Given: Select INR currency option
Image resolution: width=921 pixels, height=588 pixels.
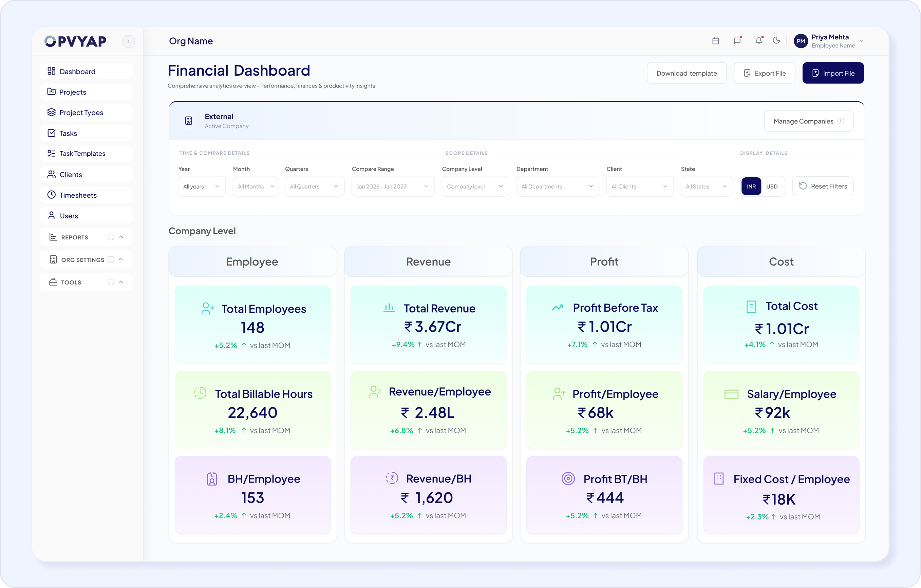Looking at the screenshot, I should pyautogui.click(x=751, y=187).
